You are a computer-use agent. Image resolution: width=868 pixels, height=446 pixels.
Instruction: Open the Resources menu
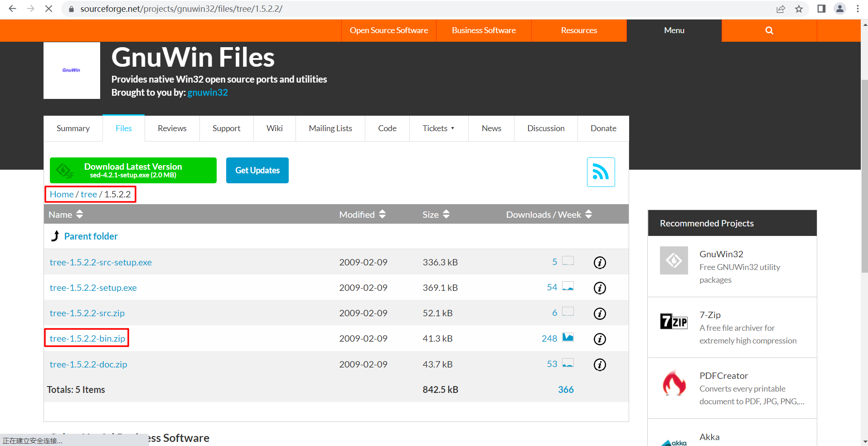click(579, 30)
